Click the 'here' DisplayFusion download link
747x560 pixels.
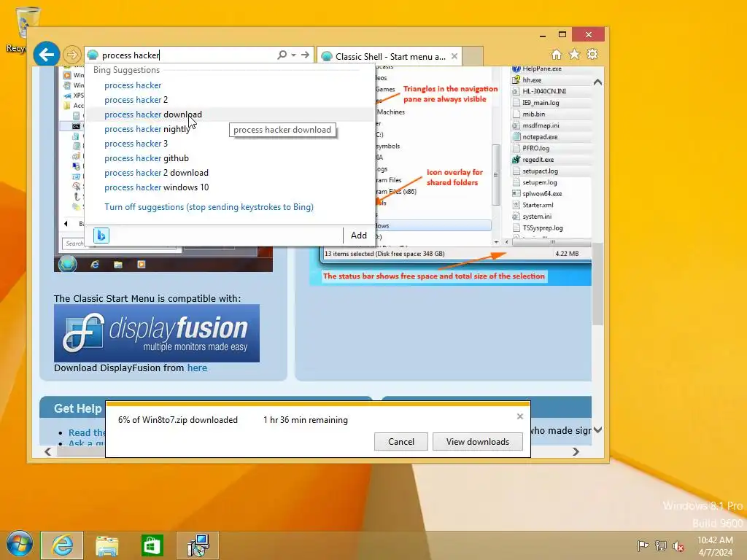(197, 368)
